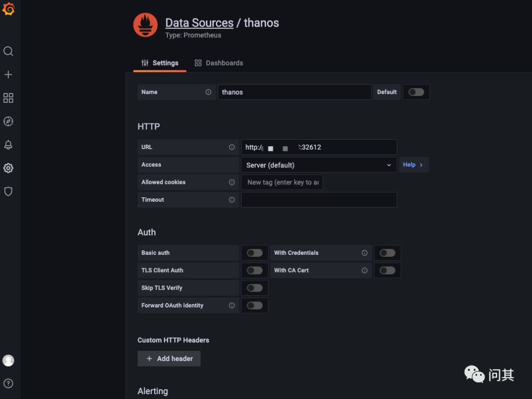Click the Add header button
Screen dimensions: 532x399
point(169,359)
